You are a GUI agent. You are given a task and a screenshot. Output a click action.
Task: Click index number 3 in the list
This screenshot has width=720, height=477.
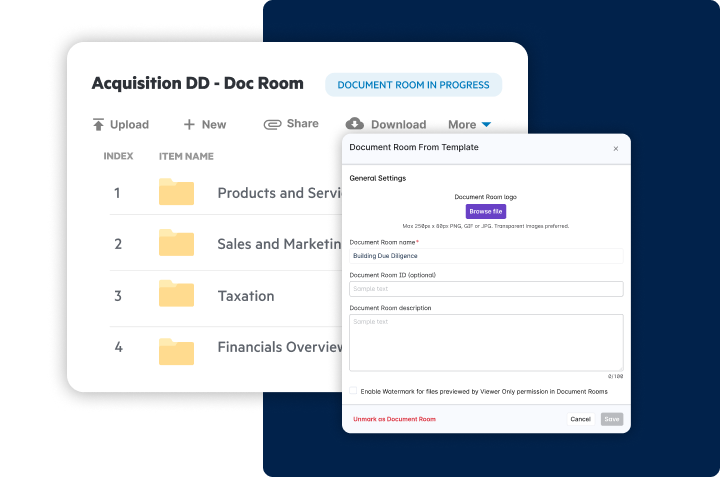118,296
